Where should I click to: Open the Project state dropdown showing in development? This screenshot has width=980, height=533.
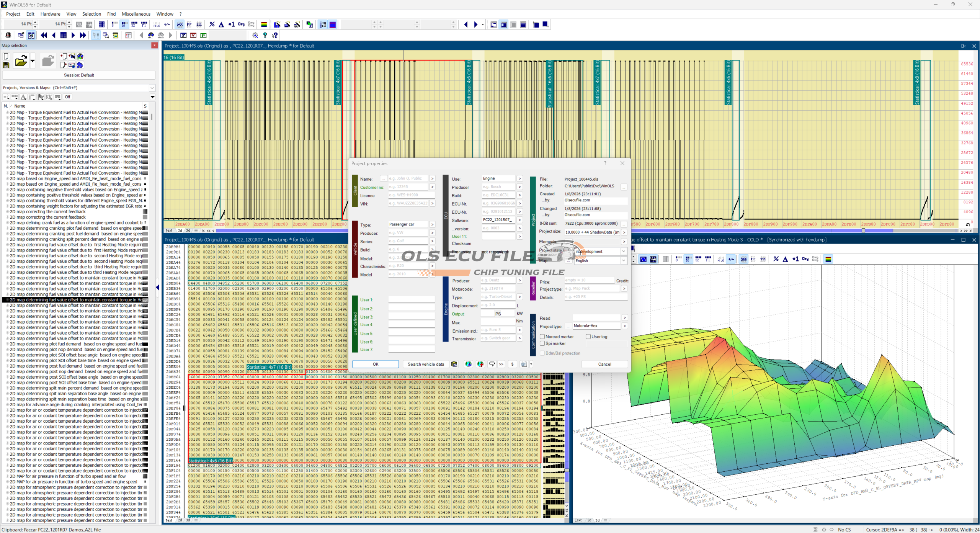click(x=623, y=252)
